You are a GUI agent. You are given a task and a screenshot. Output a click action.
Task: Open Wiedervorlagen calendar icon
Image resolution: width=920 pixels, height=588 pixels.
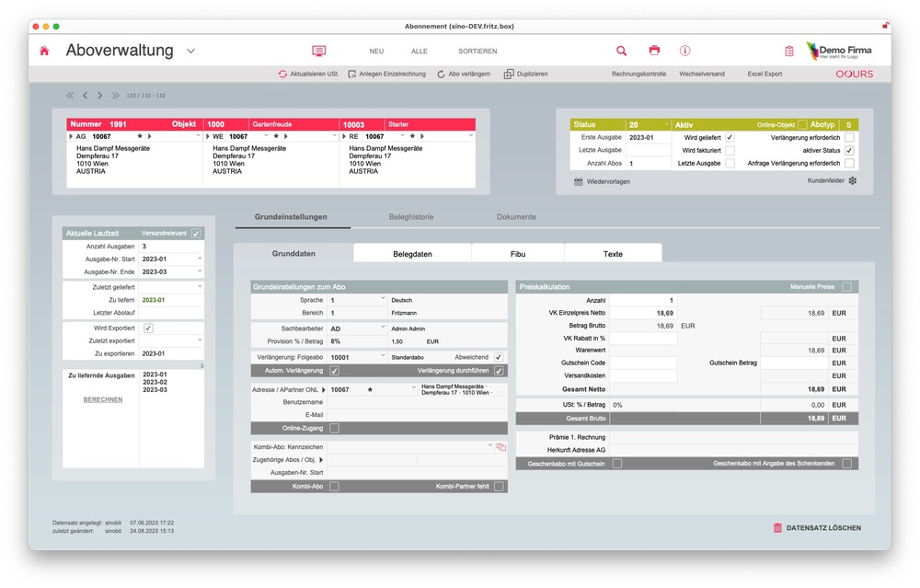(579, 182)
